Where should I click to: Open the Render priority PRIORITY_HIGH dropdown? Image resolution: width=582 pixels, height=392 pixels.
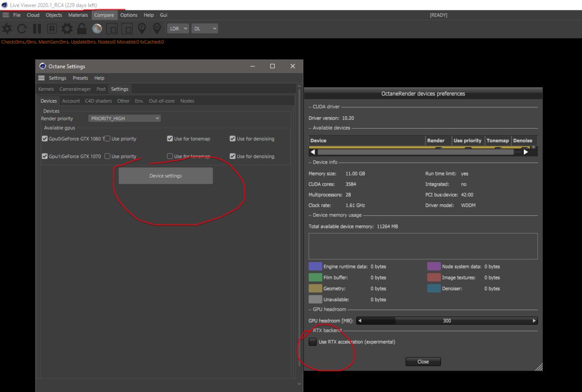point(124,119)
